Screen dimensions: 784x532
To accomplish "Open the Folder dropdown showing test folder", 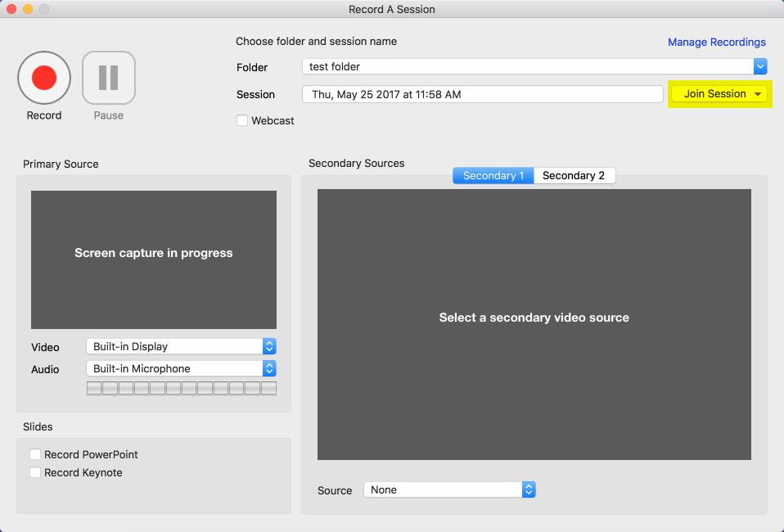I will [534, 66].
